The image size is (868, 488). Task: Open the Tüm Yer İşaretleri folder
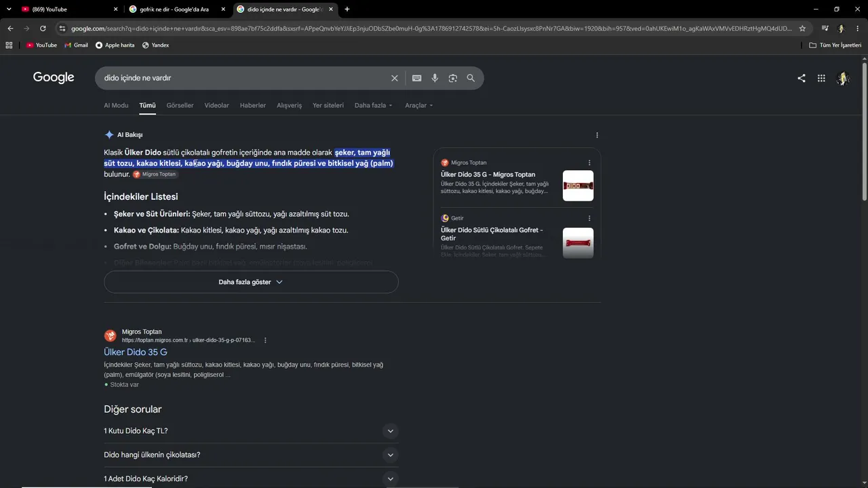pos(835,45)
